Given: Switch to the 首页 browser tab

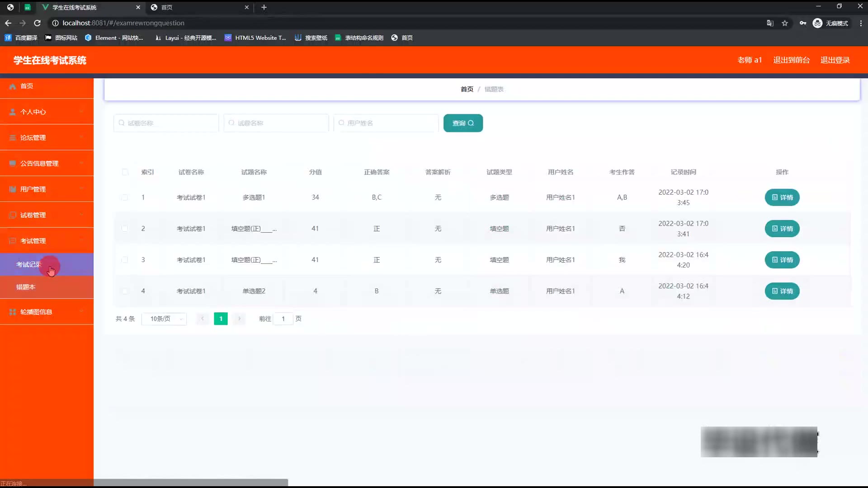Looking at the screenshot, I should (x=200, y=7).
